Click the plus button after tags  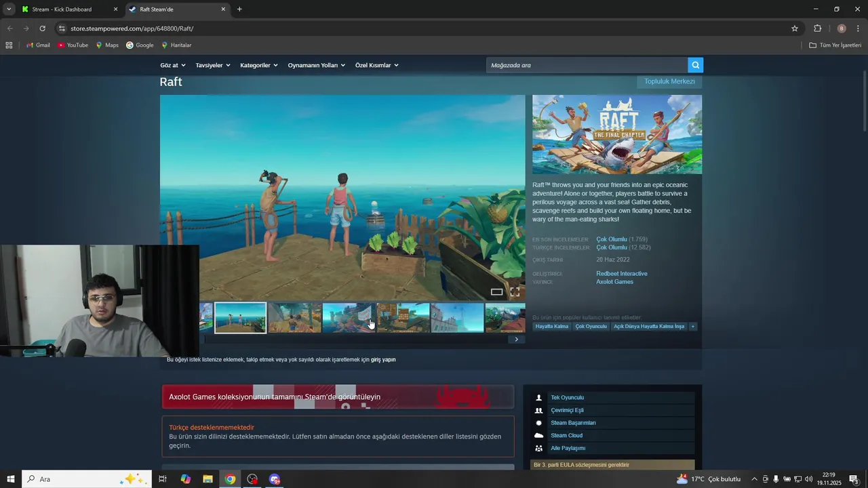point(692,327)
